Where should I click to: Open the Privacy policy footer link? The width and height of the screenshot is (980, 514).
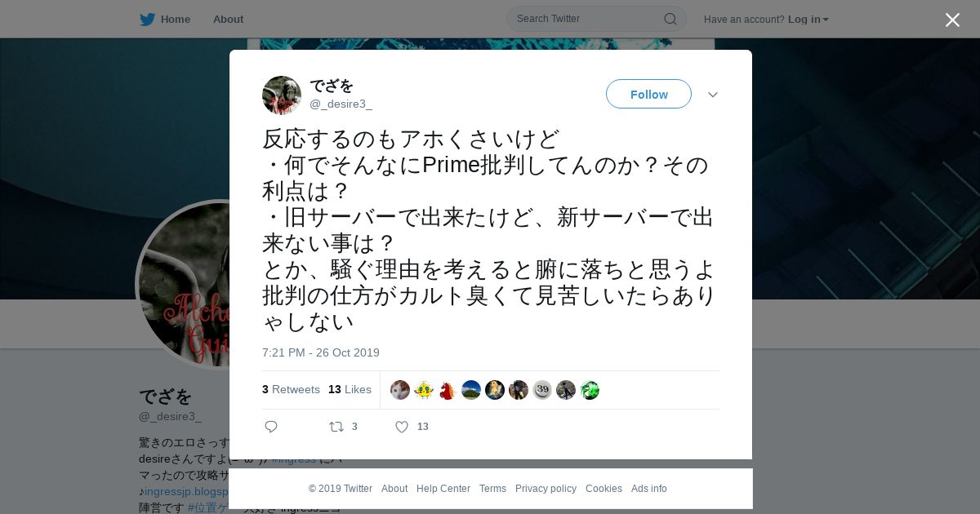click(546, 489)
